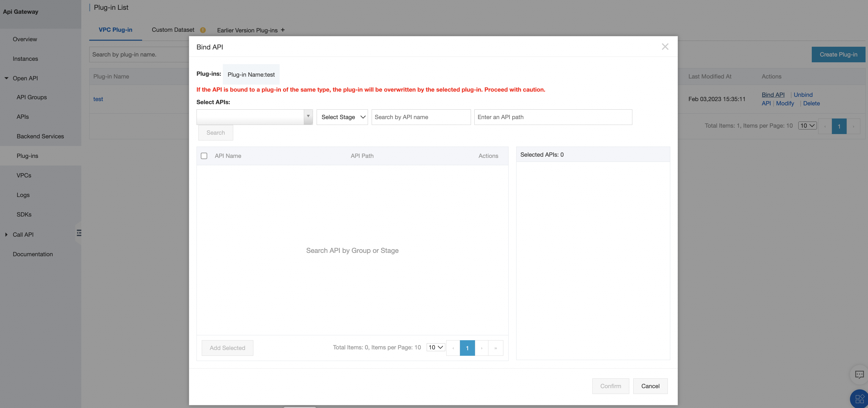Image resolution: width=868 pixels, height=408 pixels.
Task: Collapse the Open API tree section
Action: 6,78
